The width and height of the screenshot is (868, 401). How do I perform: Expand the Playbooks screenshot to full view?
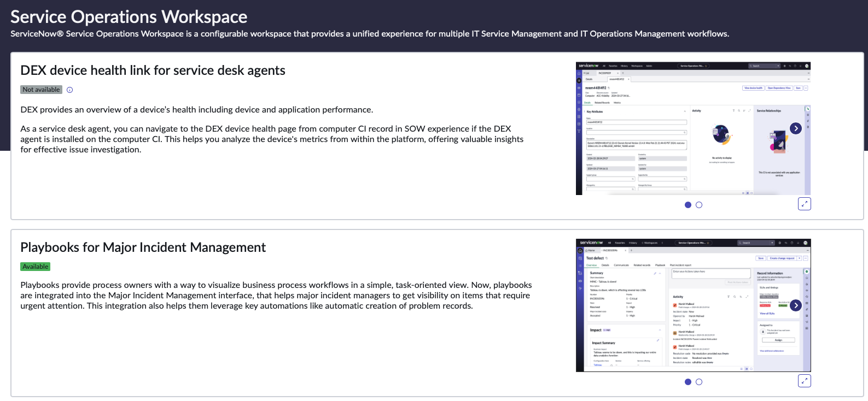pos(804,381)
